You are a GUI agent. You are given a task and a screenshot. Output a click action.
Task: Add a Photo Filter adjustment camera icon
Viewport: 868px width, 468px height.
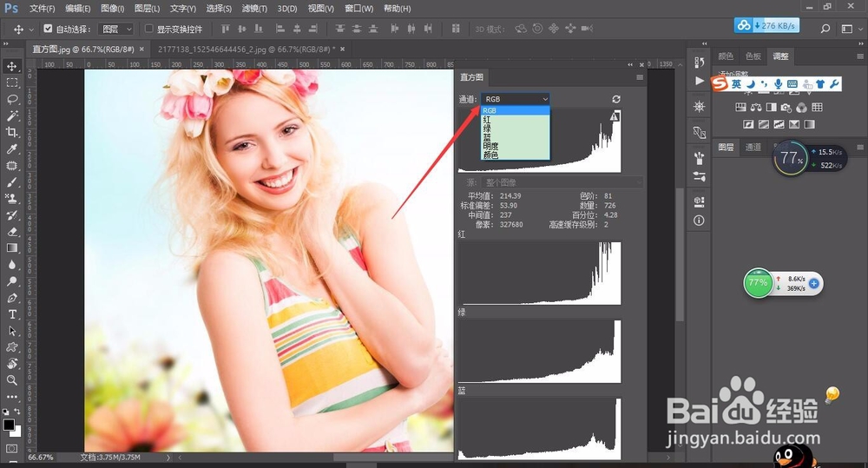786,108
